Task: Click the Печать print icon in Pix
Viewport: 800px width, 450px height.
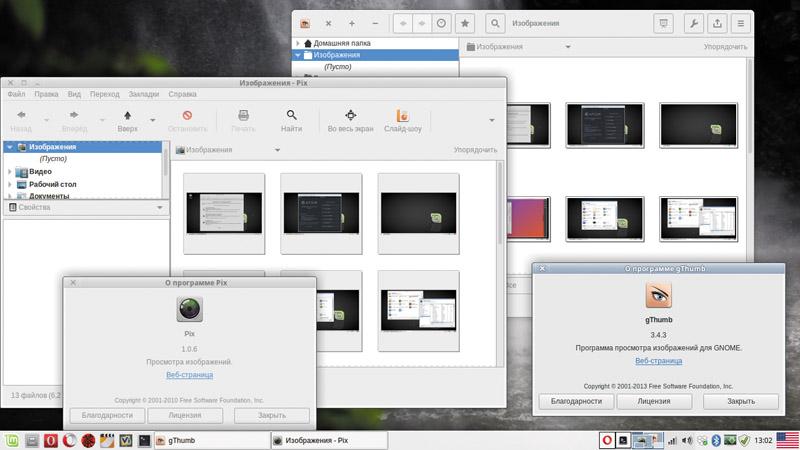Action: coord(243,115)
